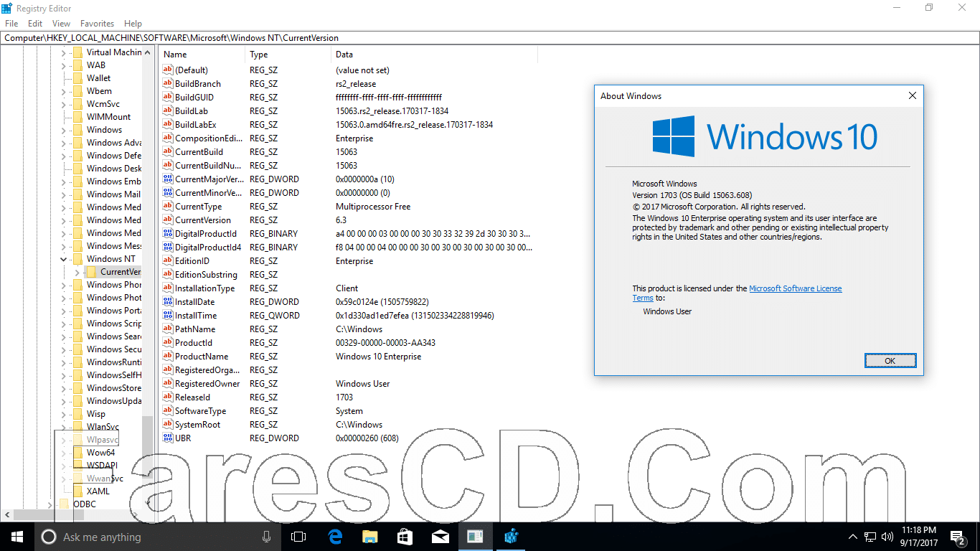Image resolution: width=980 pixels, height=551 pixels.
Task: Click the CurrentMajorVersionNumber DWORD value icon
Action: [169, 179]
